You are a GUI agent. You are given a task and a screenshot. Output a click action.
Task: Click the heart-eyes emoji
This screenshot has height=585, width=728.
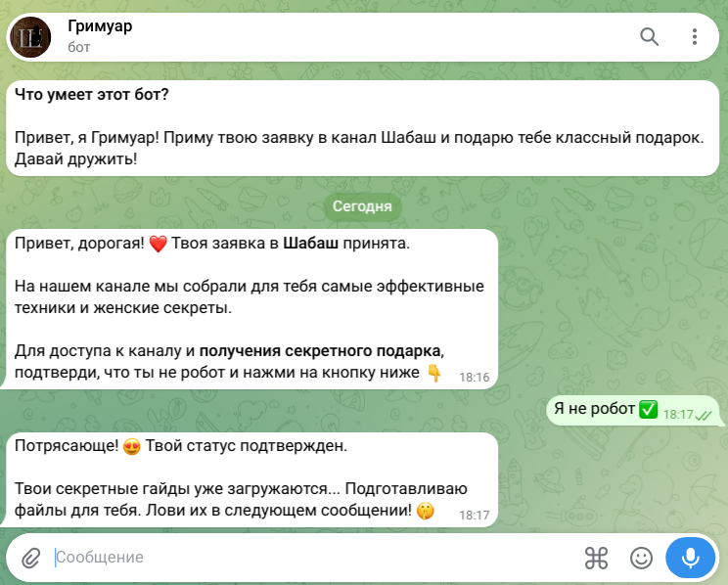132,447
